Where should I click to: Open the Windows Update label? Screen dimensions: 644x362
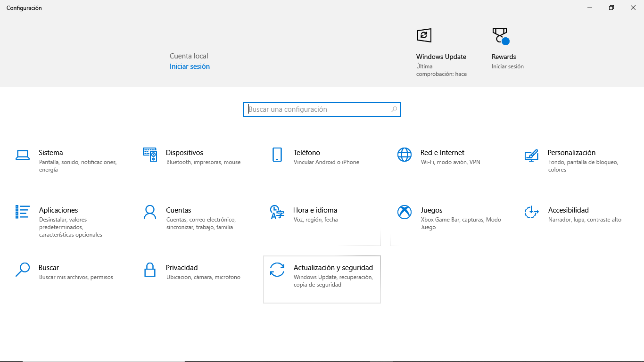click(x=441, y=57)
